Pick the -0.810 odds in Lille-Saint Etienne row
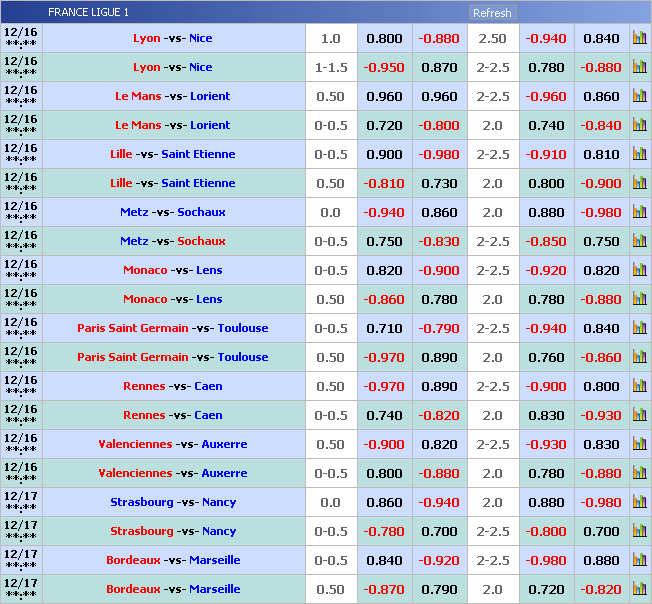 click(384, 184)
